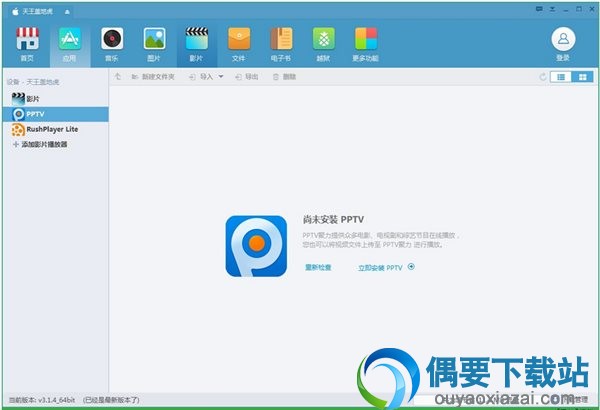Click the up-folder toolbar icon
The height and width of the screenshot is (410, 600).
[118, 77]
